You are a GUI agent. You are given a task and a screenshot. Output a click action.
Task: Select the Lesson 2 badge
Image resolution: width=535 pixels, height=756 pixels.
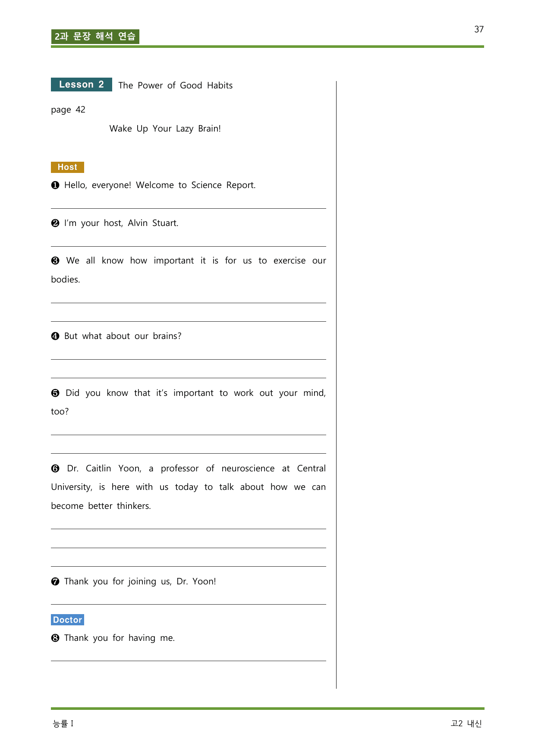click(x=82, y=85)
